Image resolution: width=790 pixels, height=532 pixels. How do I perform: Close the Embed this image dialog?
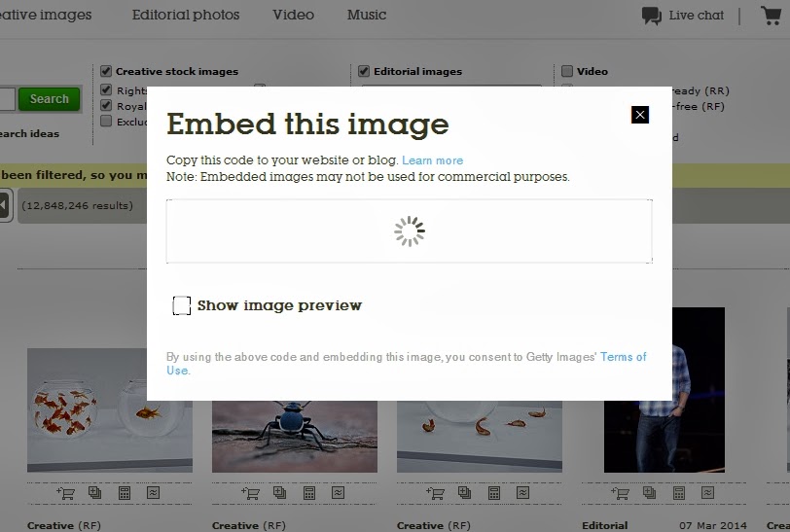click(x=639, y=115)
